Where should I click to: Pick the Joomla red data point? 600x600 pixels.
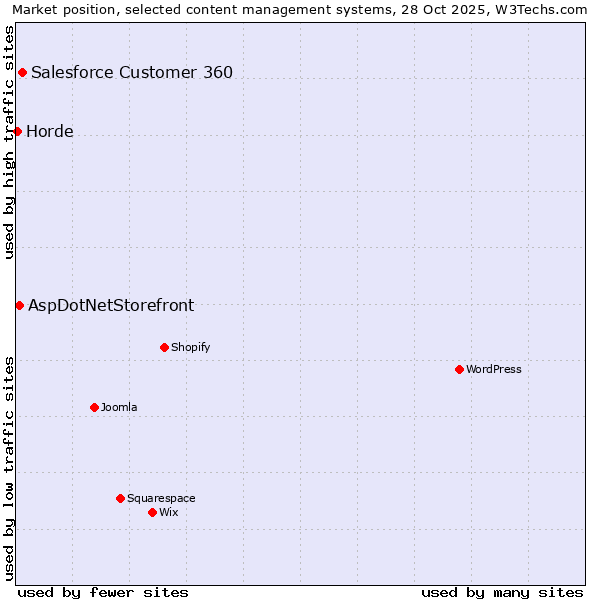[94, 407]
